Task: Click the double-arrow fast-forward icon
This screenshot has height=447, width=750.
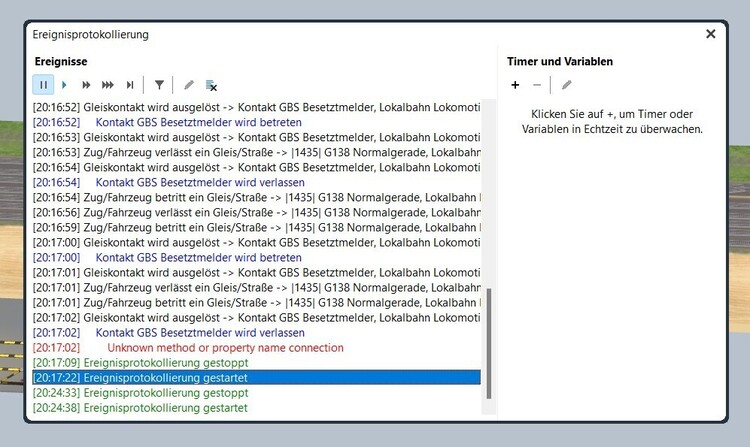Action: coord(86,85)
